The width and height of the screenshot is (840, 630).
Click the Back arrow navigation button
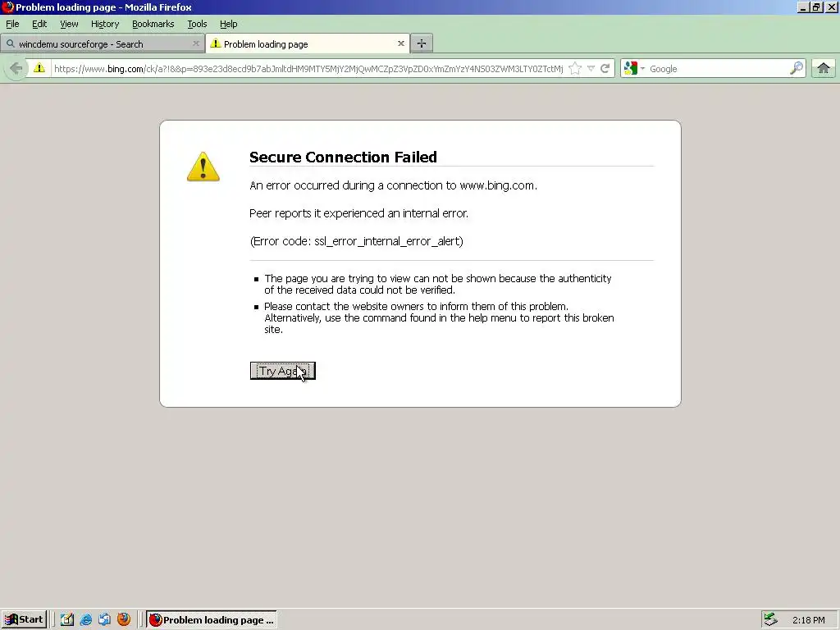click(16, 69)
